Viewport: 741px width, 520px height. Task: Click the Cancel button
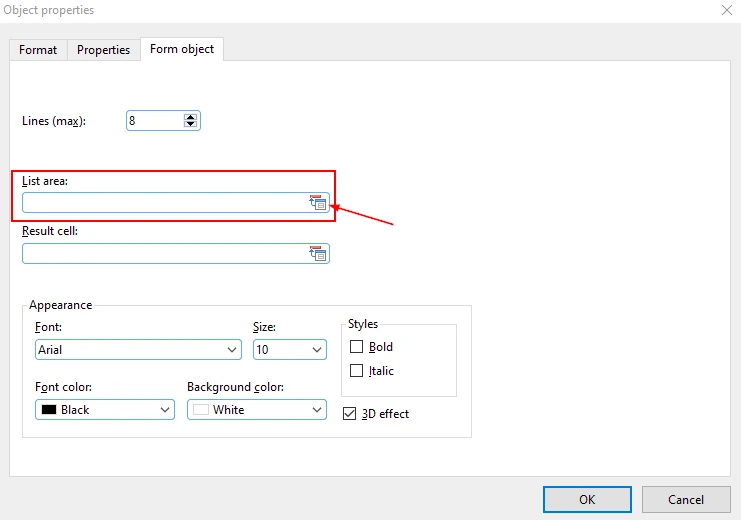click(x=686, y=499)
